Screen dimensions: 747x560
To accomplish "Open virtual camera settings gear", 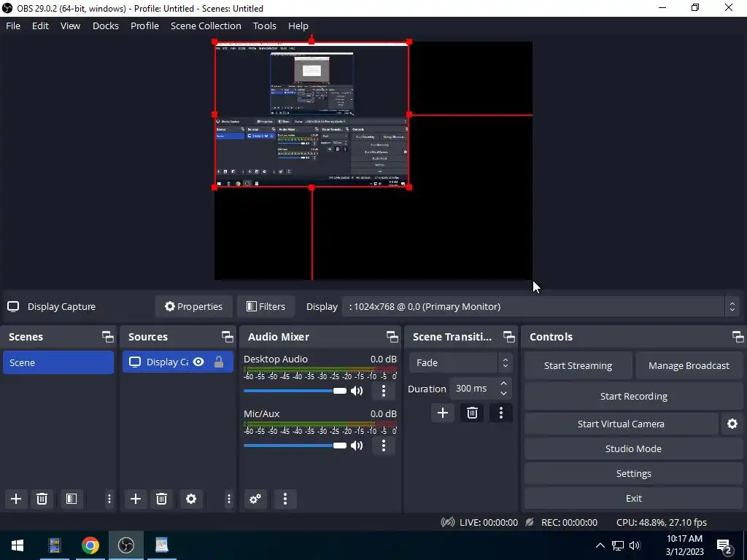I will [x=732, y=424].
